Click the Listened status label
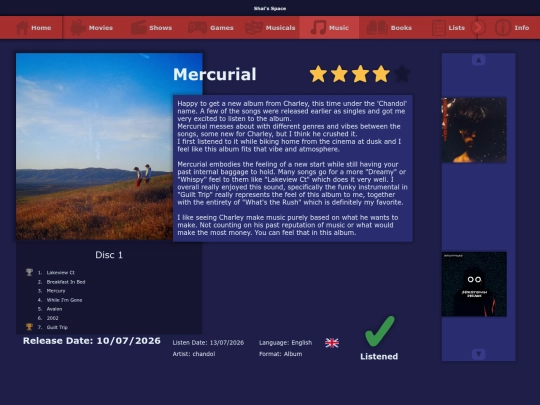 pos(379,356)
